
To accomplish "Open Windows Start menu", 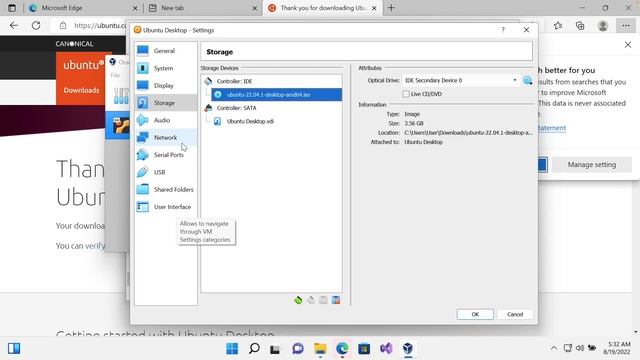I will [x=232, y=349].
